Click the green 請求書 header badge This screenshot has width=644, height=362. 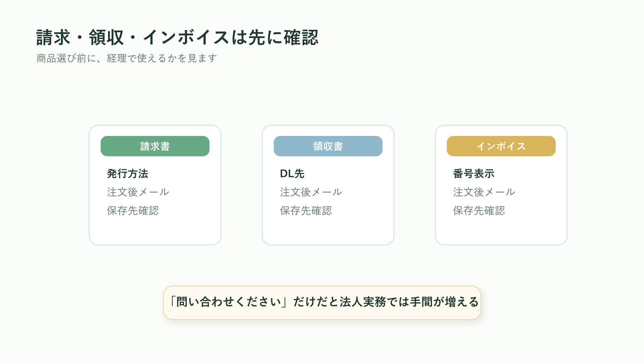click(155, 146)
